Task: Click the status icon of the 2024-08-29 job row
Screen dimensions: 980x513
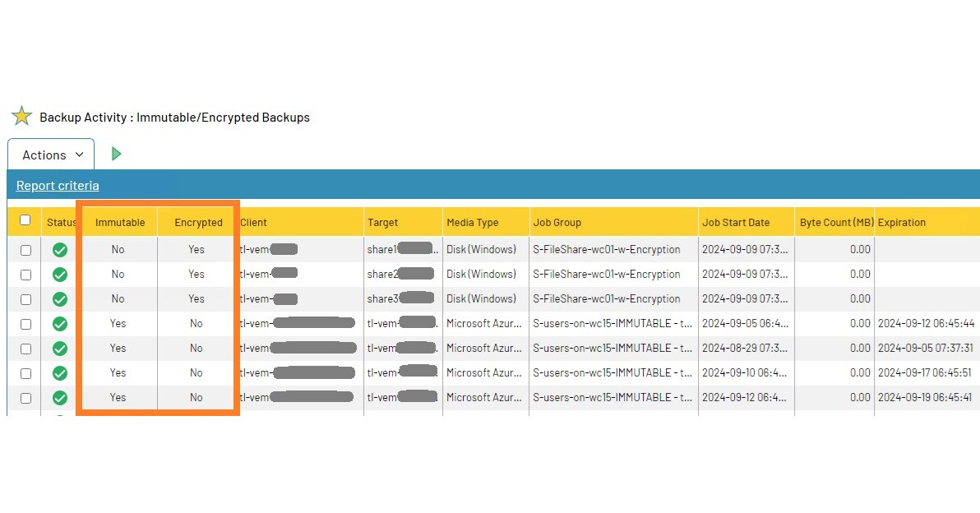Action: [x=59, y=348]
